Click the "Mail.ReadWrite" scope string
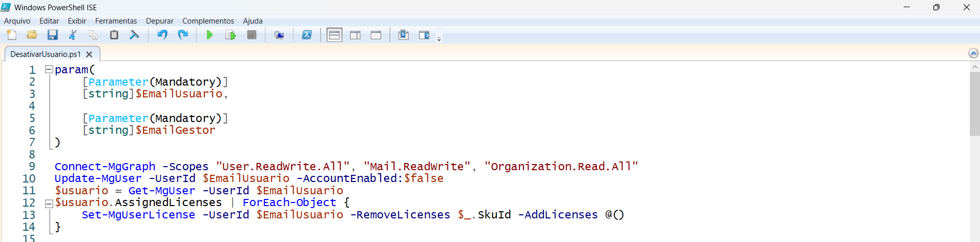980x242 pixels. pos(417,167)
